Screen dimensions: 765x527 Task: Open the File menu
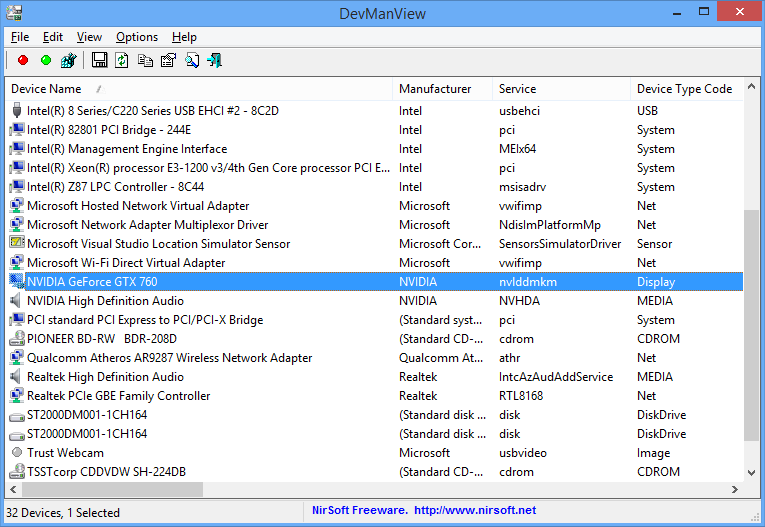[x=20, y=37]
